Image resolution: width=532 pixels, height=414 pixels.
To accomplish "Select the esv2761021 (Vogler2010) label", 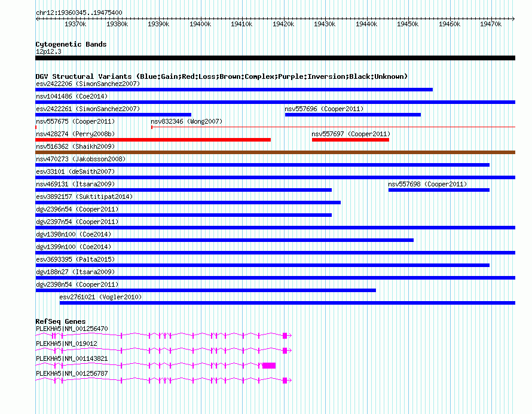I will pos(100,297).
